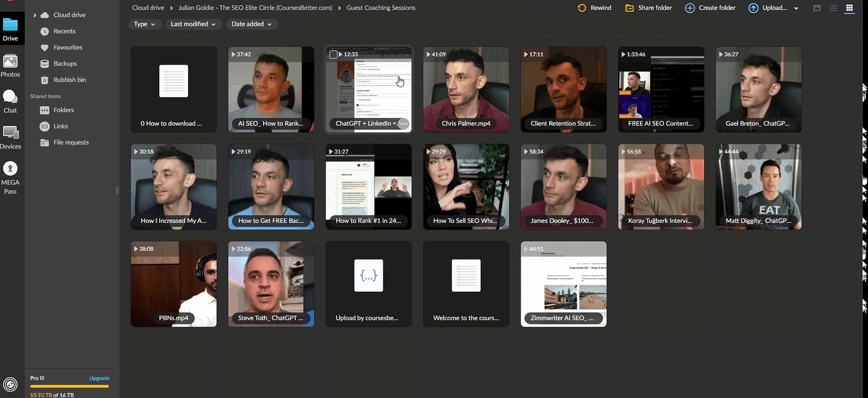Click Create folder in the toolbar
Viewport: 868px width, 398px height.
point(710,8)
